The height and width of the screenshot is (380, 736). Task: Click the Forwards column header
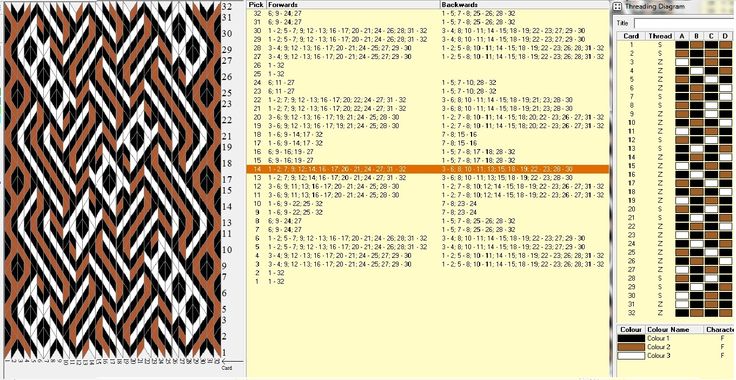tap(353, 5)
